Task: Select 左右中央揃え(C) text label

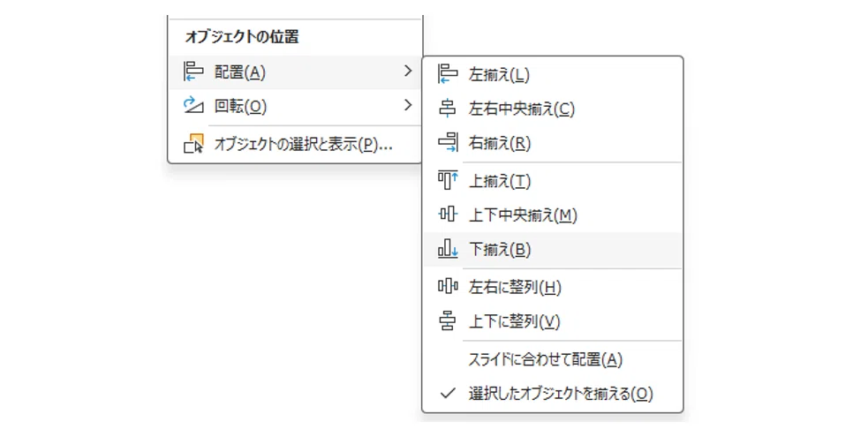Action: pyautogui.click(x=522, y=109)
